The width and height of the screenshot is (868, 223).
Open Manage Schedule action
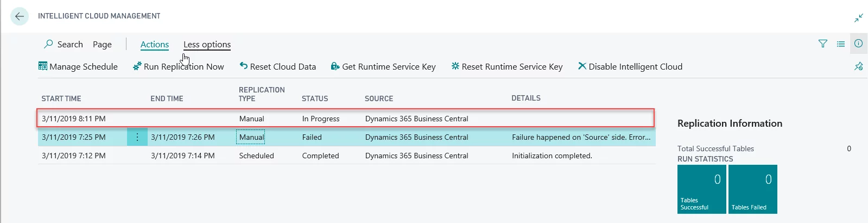[78, 66]
